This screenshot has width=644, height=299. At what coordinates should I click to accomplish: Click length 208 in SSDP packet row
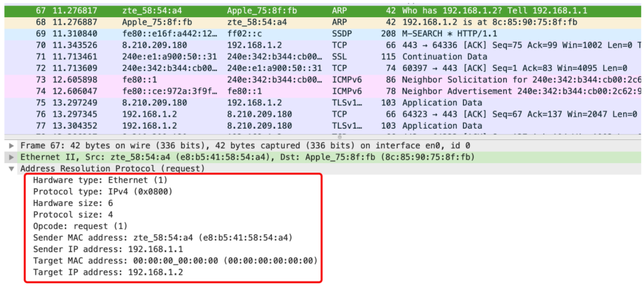[x=388, y=33]
